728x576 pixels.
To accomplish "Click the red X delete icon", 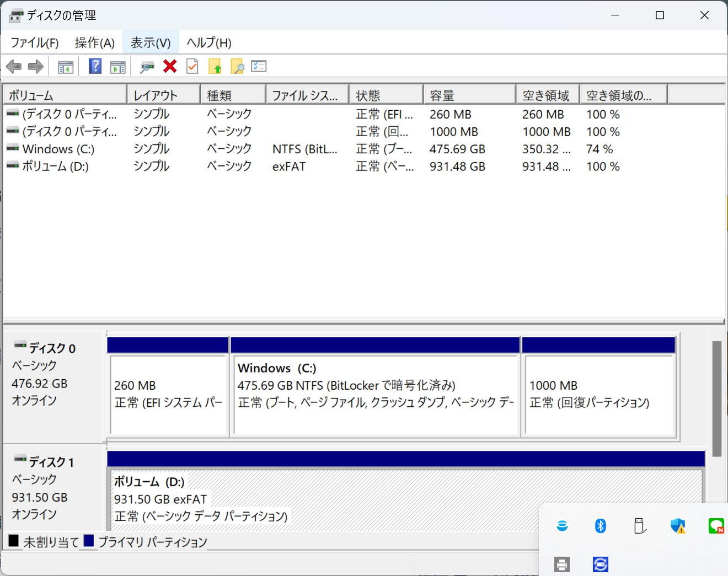I will coord(170,67).
